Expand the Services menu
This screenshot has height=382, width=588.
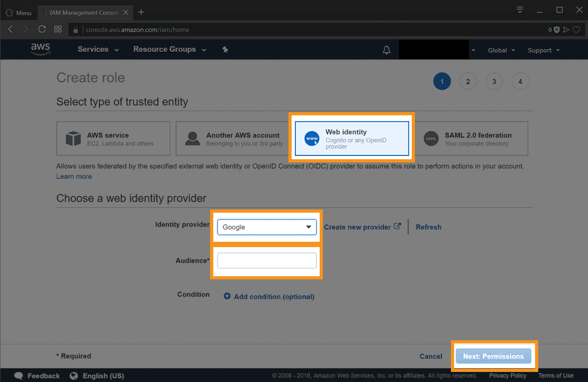point(98,50)
